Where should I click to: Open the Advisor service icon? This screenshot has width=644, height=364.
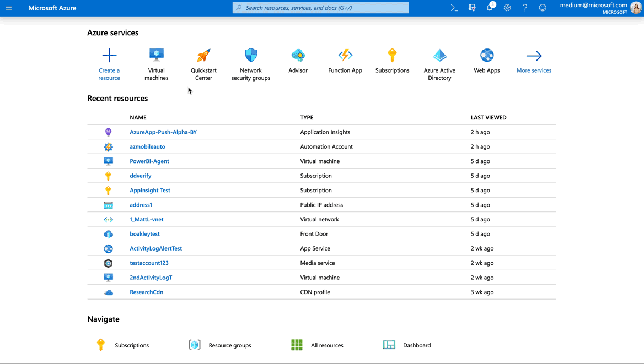pyautogui.click(x=298, y=55)
